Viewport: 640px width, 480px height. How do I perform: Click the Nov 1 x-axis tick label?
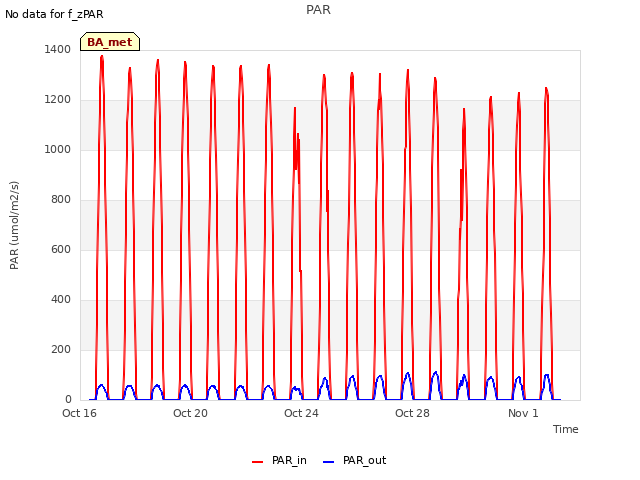click(523, 413)
